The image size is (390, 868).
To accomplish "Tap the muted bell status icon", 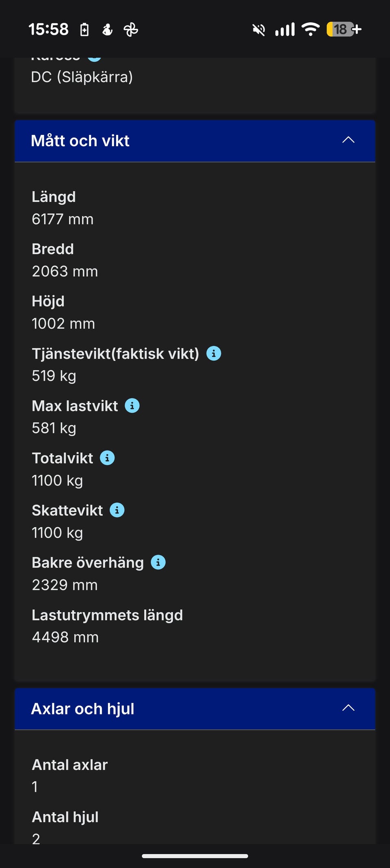I will [x=258, y=30].
